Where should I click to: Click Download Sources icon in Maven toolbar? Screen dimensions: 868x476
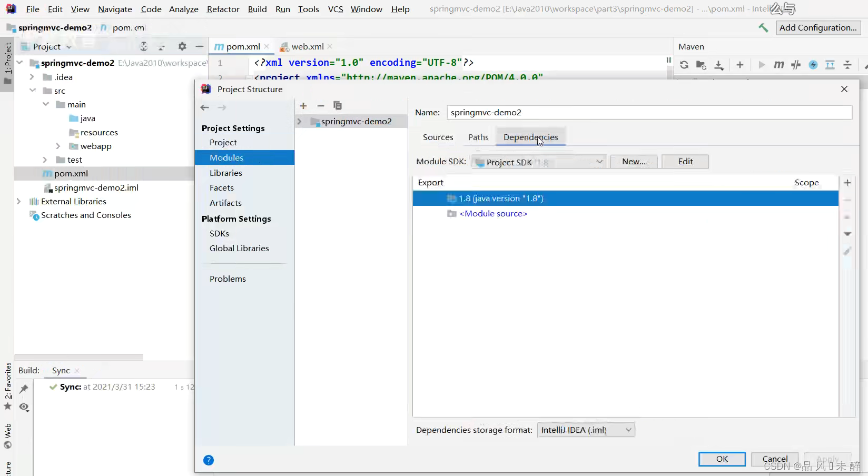coord(719,65)
